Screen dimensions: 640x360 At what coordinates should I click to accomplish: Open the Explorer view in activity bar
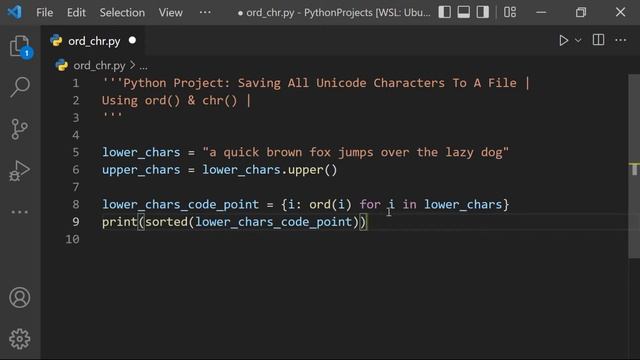tap(20, 47)
